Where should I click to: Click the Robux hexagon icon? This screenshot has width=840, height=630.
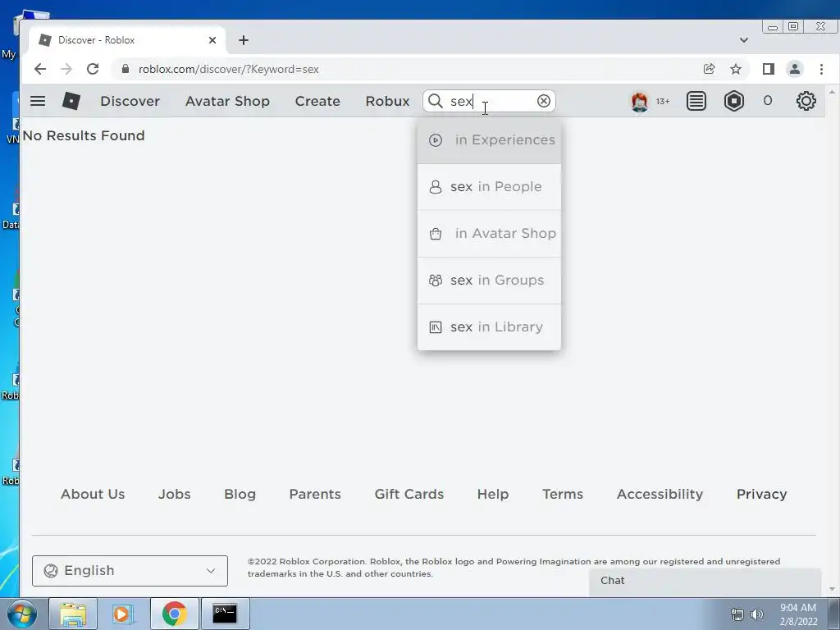(734, 101)
